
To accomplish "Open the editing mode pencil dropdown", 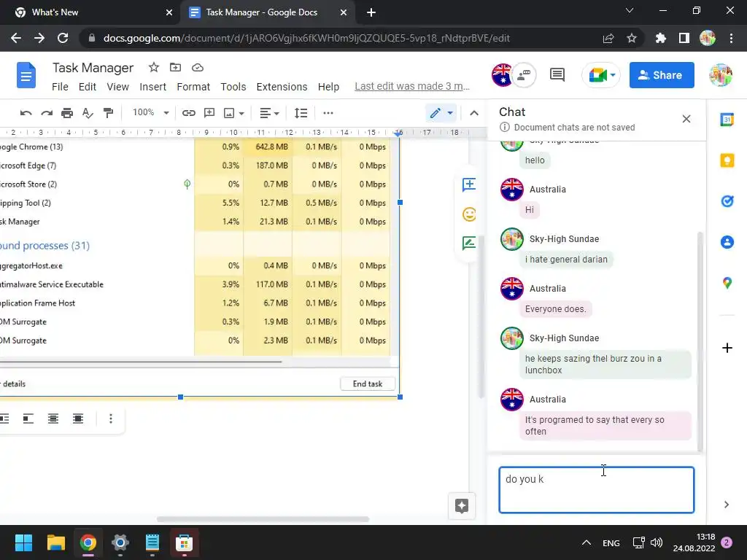I will (441, 113).
